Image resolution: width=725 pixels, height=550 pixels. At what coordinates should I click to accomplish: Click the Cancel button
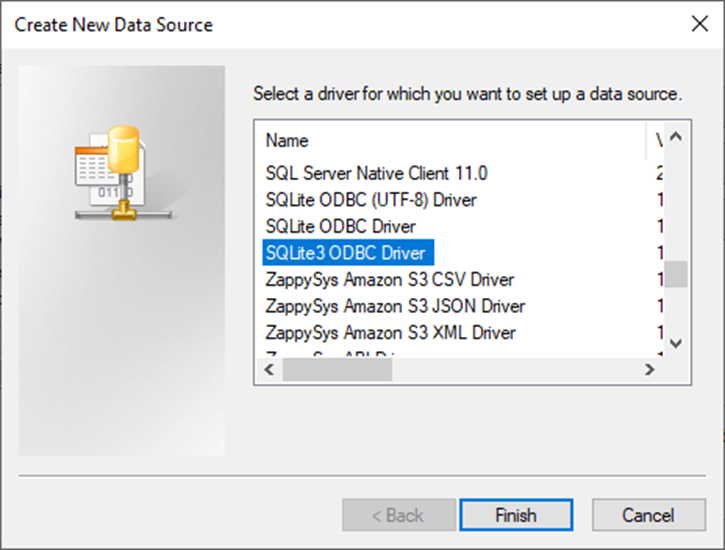pyautogui.click(x=648, y=516)
